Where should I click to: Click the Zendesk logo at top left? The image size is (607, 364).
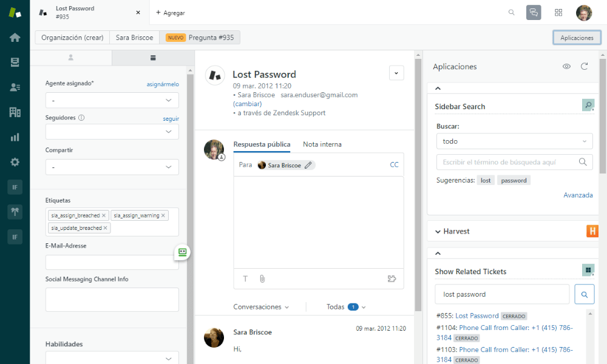click(15, 12)
